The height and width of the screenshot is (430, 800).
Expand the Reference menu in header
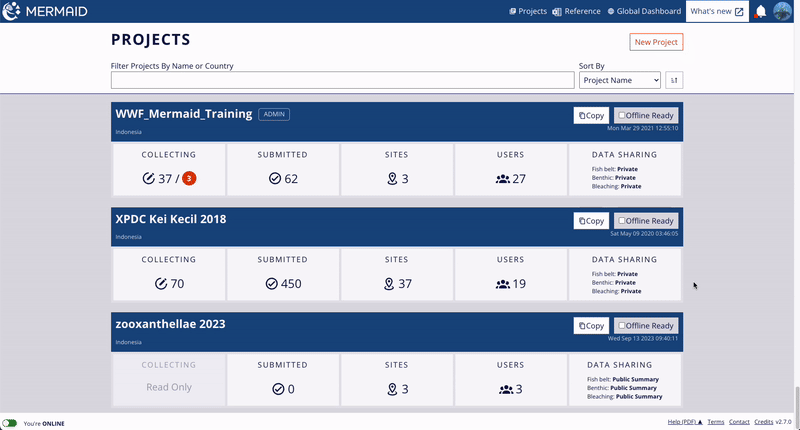576,12
